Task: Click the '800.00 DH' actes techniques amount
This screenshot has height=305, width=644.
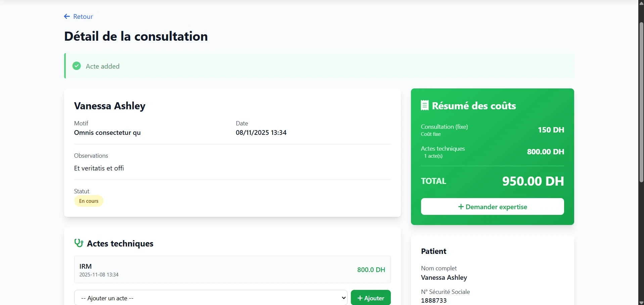Action: point(546,152)
